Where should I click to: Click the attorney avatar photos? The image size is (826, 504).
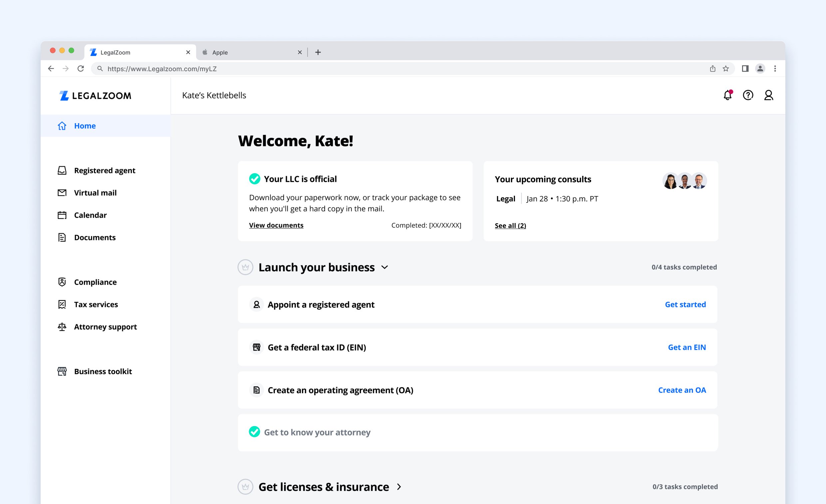[x=684, y=181]
